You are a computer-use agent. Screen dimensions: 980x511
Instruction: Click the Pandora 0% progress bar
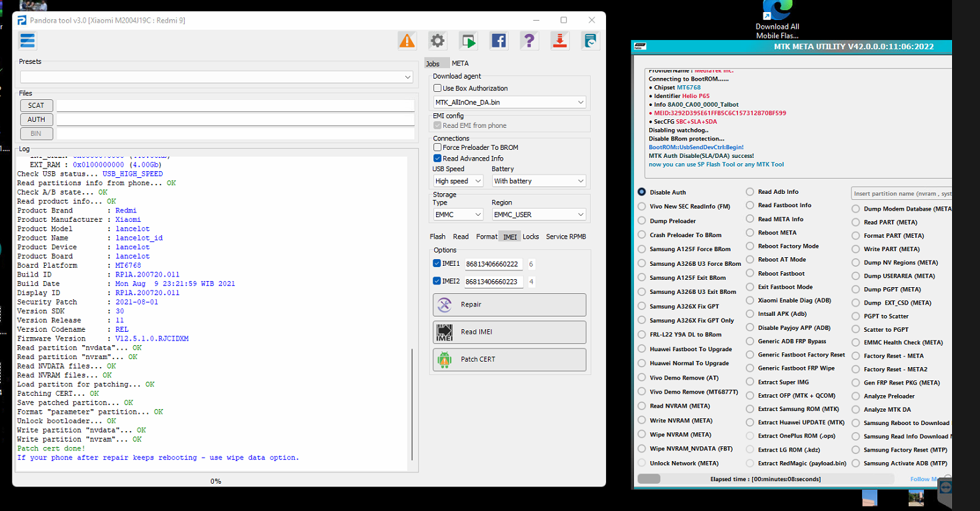[216, 481]
